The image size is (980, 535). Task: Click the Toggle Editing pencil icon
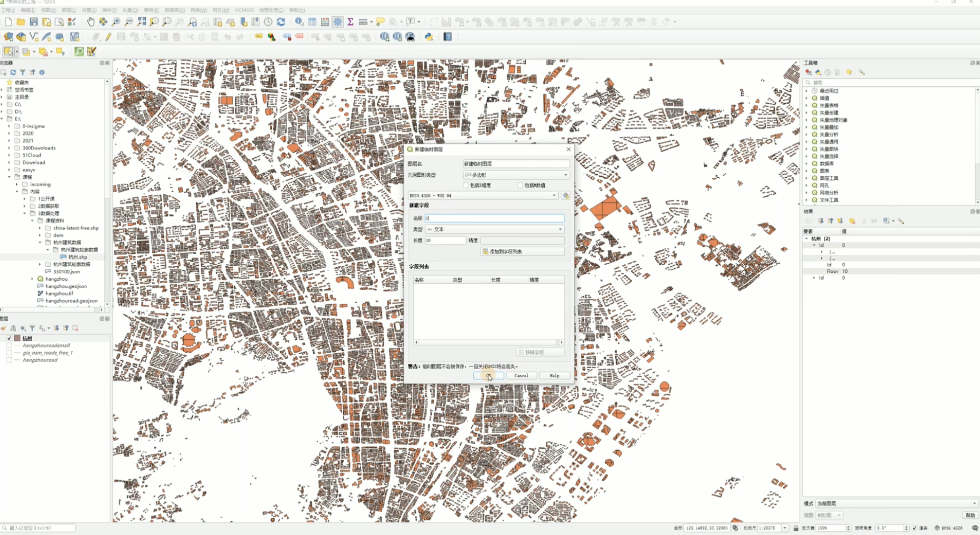coord(108,37)
